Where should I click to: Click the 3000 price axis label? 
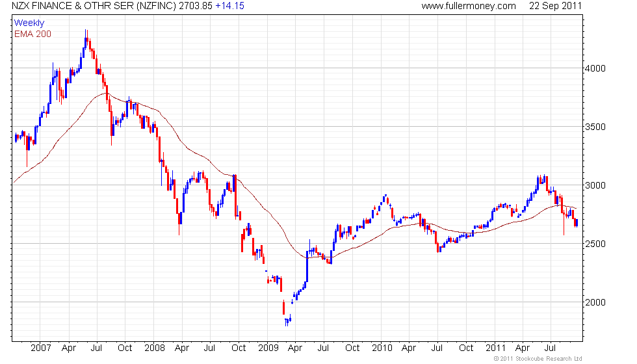[x=595, y=185]
